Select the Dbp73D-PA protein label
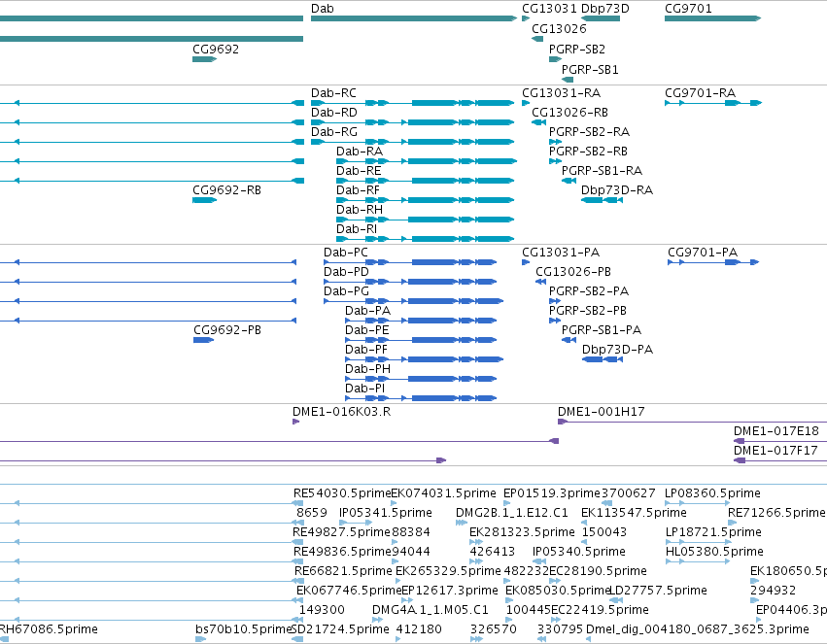827x644 pixels. coord(618,350)
